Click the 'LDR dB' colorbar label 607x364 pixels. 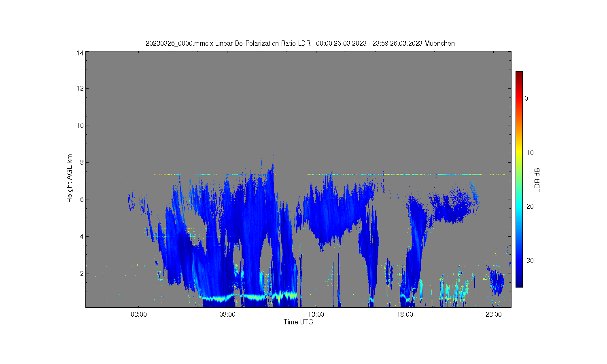(537, 180)
